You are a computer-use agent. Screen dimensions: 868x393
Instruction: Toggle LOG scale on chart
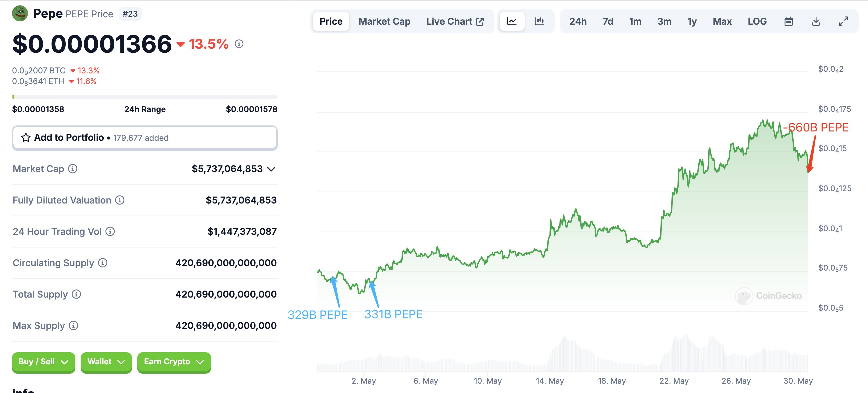point(757,22)
